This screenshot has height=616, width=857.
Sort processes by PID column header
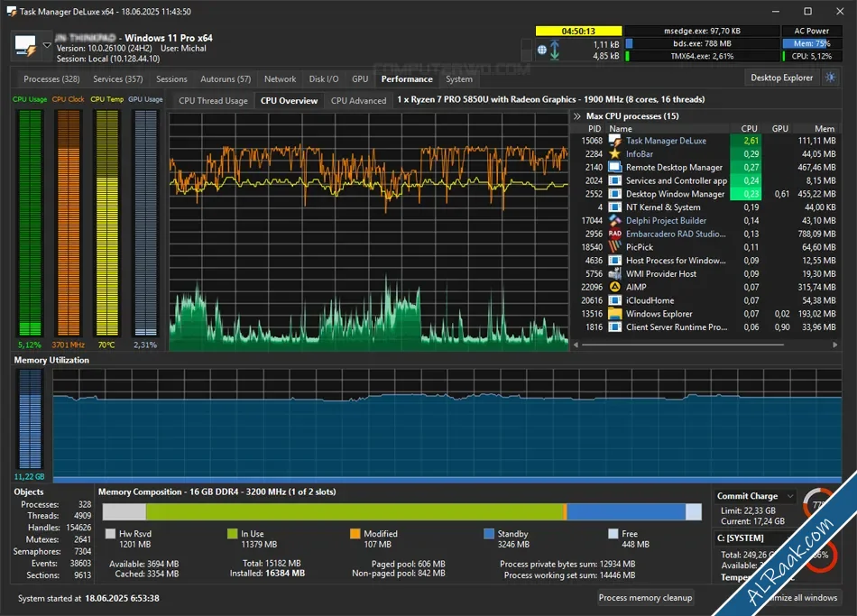pos(594,128)
